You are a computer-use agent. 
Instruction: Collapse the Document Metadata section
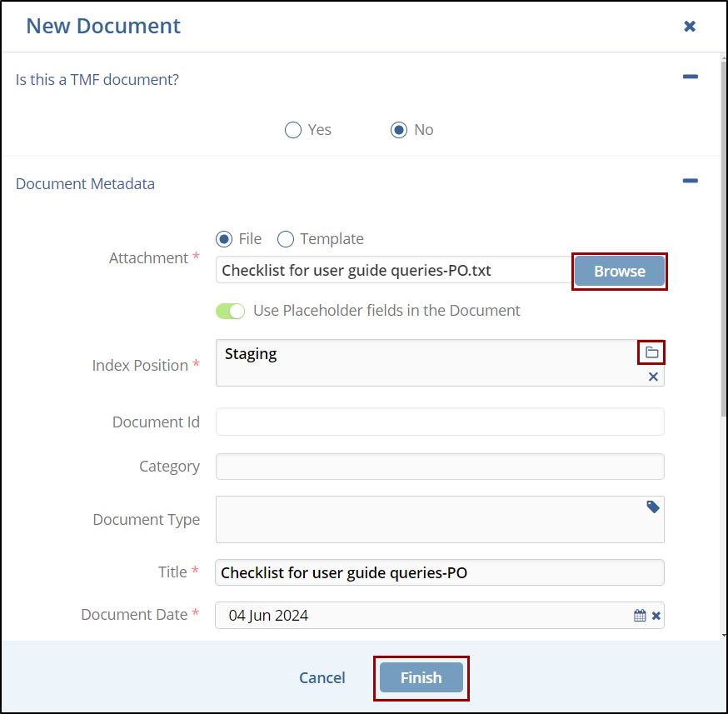[690, 181]
